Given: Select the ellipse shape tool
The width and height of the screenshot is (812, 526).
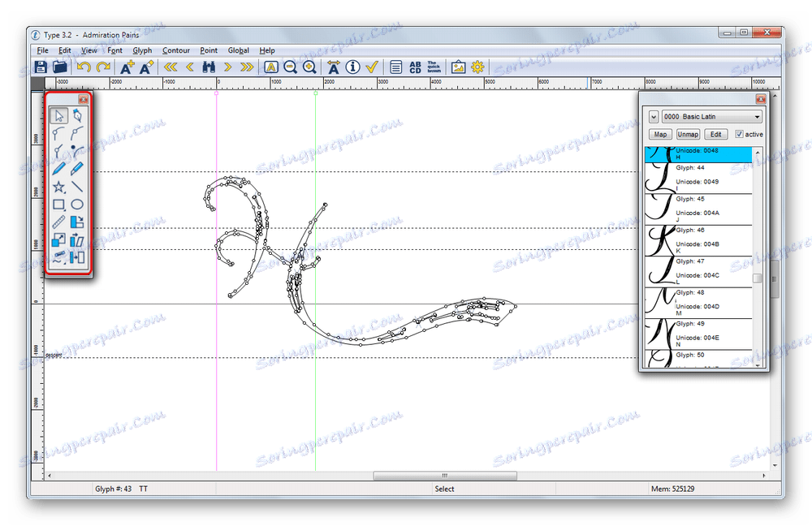Looking at the screenshot, I should pyautogui.click(x=77, y=205).
